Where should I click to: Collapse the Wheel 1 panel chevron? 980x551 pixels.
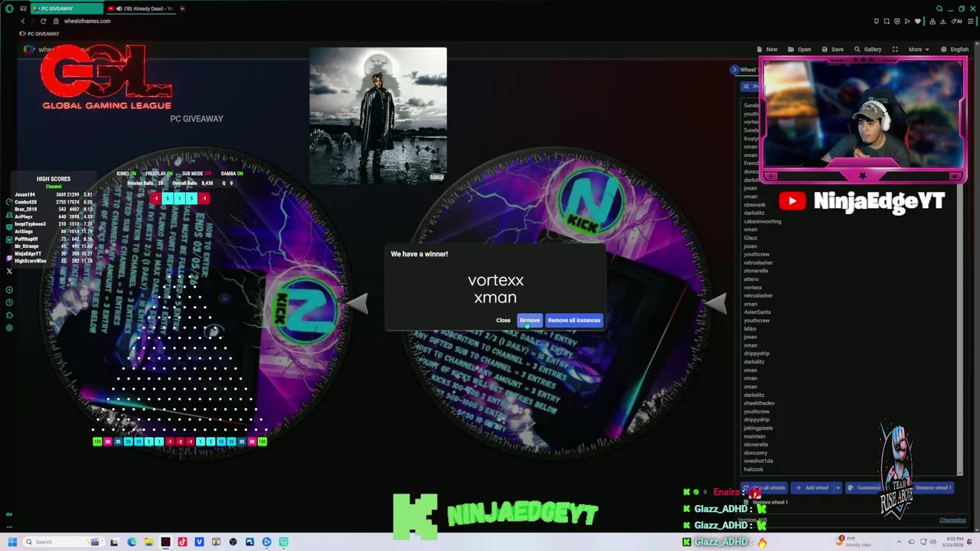point(734,70)
